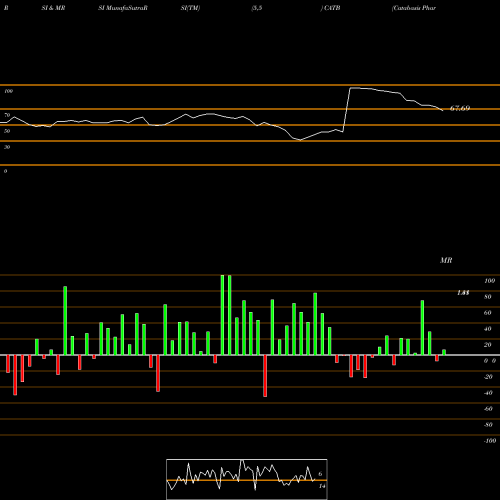Click the 1.88 value in MR panel
The width and height of the screenshot is (500, 500).
(x=463, y=293)
